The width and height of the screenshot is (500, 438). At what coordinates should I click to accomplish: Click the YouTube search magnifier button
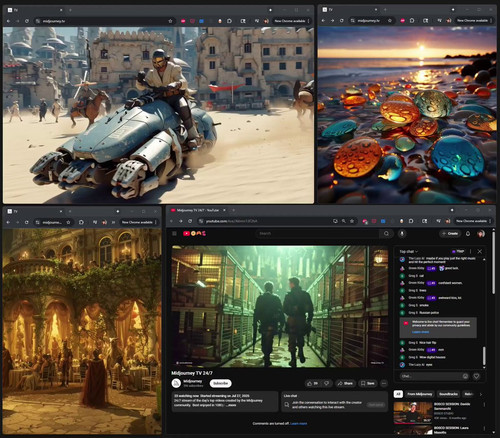(386, 233)
